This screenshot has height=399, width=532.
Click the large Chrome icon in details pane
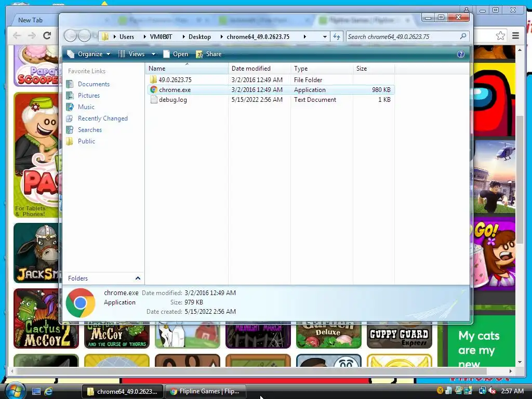(81, 303)
